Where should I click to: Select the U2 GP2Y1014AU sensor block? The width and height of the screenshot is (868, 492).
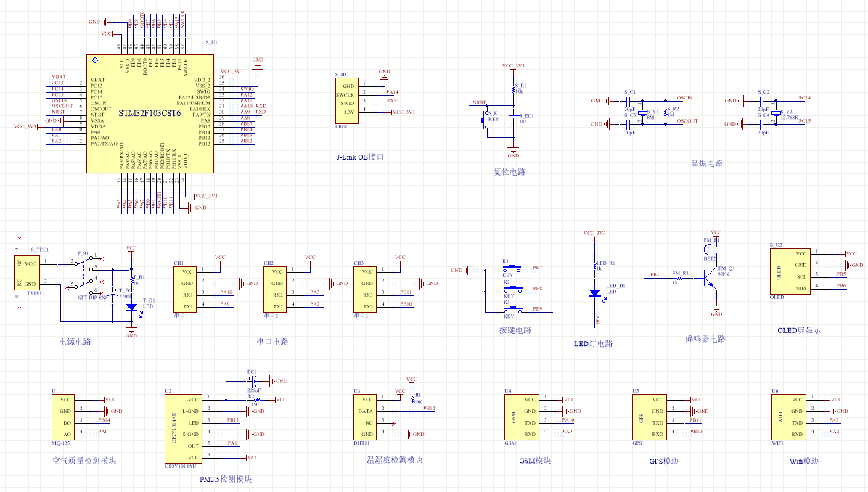[184, 429]
